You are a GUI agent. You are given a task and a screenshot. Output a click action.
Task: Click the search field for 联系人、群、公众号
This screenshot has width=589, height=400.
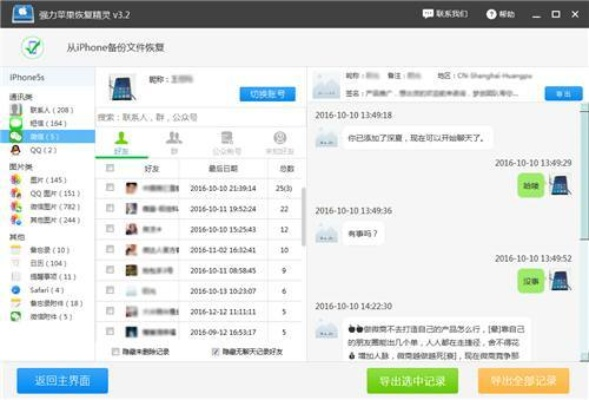pos(201,117)
